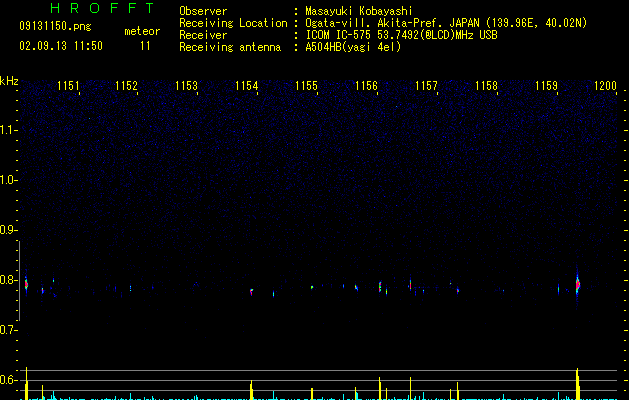Image resolution: width=629 pixels, height=400 pixels.
Task: Click the 0.8 kHz axis label
Action: tap(9, 280)
